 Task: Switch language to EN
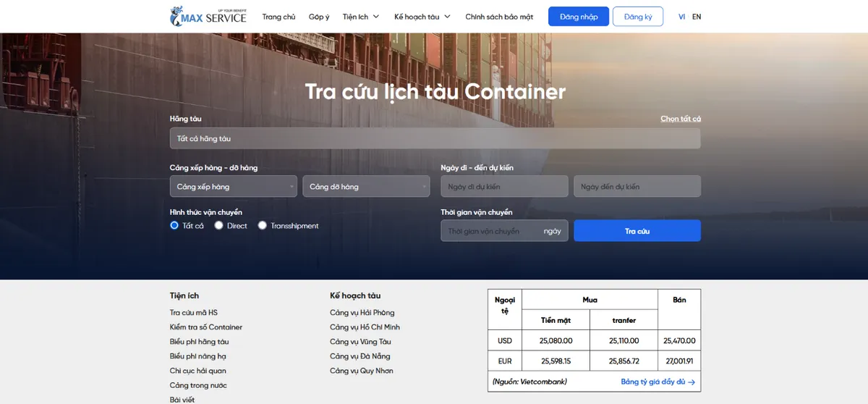tap(697, 17)
